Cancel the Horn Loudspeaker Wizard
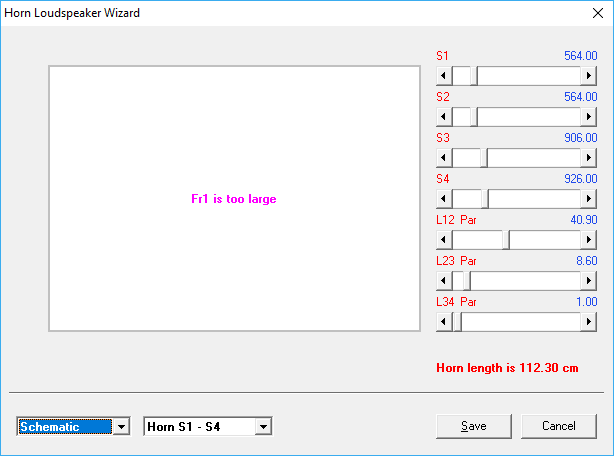Screen dimensions: 614x456 point(559,426)
